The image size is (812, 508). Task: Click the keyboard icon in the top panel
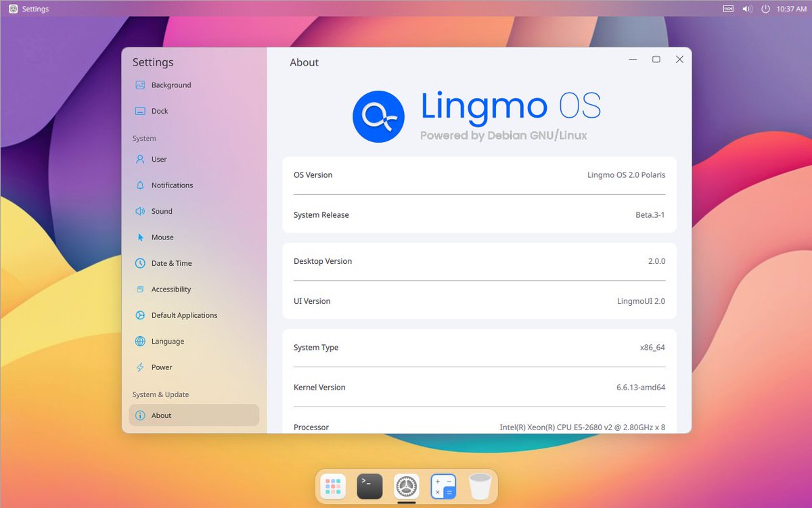pyautogui.click(x=728, y=9)
